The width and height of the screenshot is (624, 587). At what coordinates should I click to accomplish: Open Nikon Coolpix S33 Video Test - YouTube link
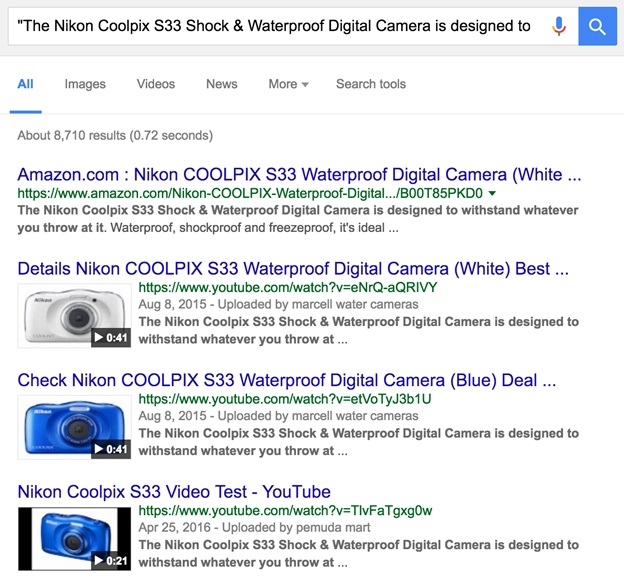click(x=174, y=492)
